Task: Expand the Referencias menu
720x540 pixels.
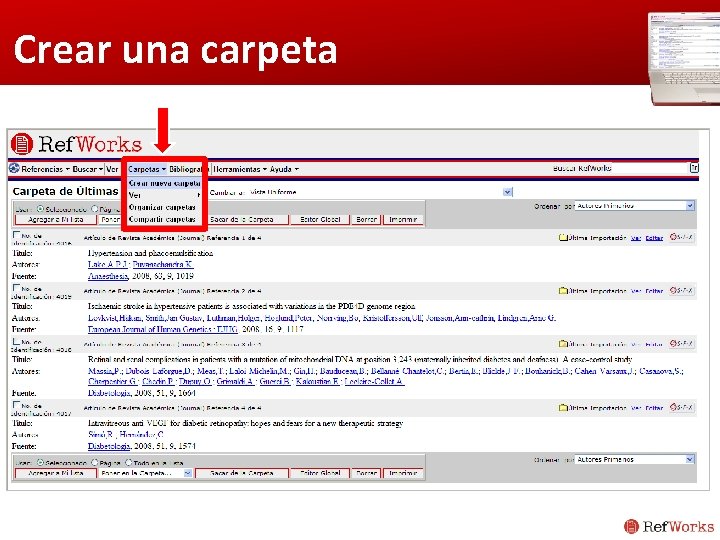Action: tap(45, 169)
